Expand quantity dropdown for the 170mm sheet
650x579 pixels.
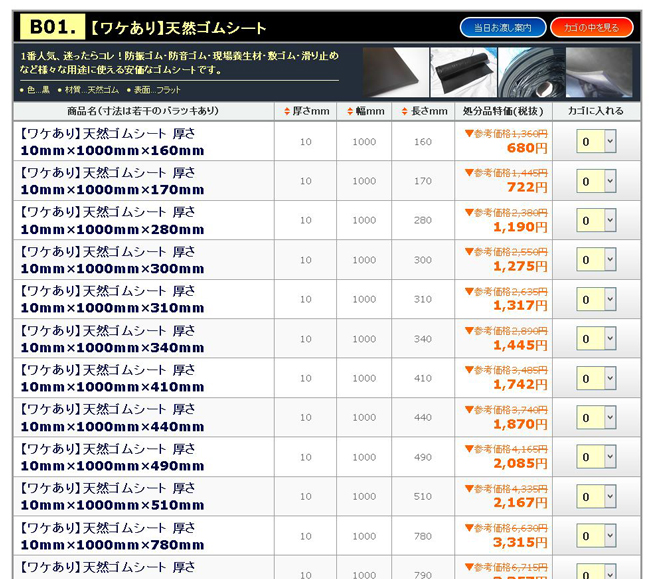[x=596, y=181]
